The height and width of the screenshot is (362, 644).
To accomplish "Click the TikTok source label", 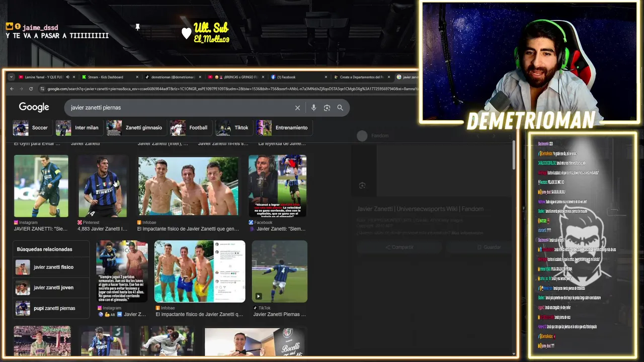I will [262, 308].
